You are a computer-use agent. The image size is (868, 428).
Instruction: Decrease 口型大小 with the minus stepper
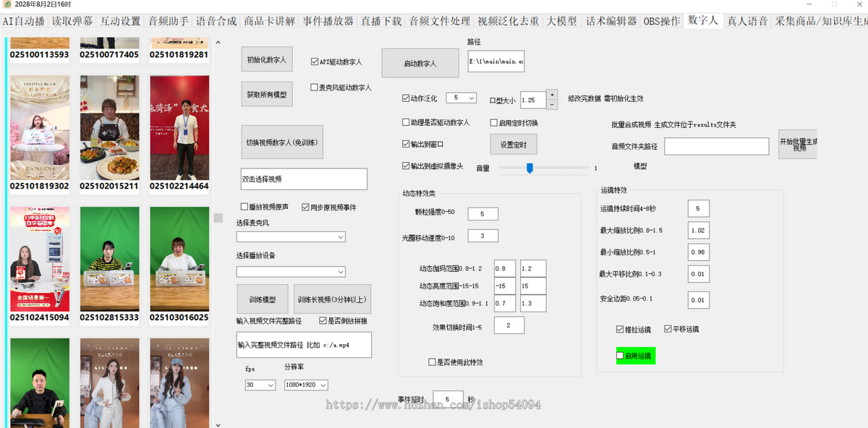tap(552, 105)
